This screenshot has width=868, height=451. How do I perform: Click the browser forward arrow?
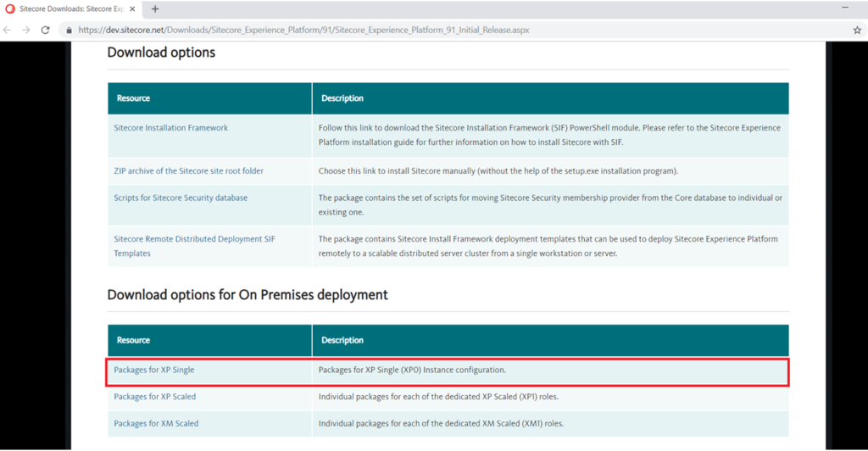pyautogui.click(x=26, y=30)
